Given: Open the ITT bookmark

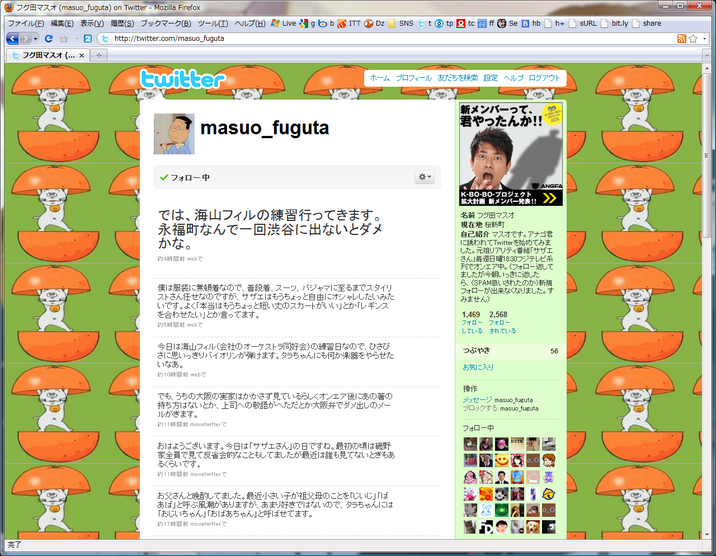Looking at the screenshot, I should click(x=349, y=23).
